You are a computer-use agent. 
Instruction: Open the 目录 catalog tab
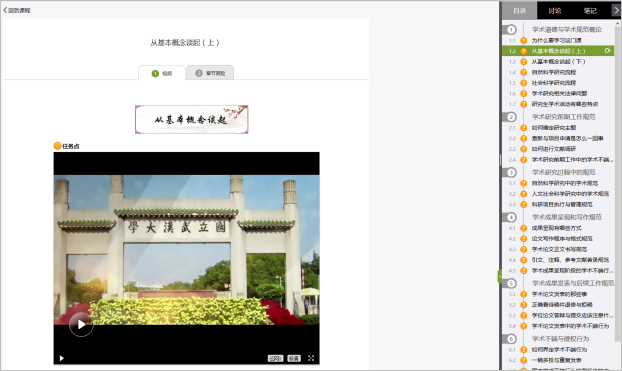520,11
